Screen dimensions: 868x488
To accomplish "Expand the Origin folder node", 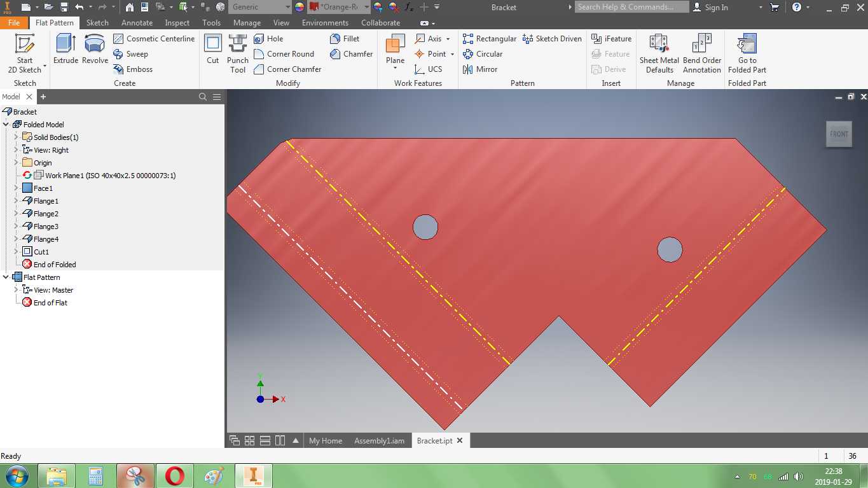I will coord(17,163).
